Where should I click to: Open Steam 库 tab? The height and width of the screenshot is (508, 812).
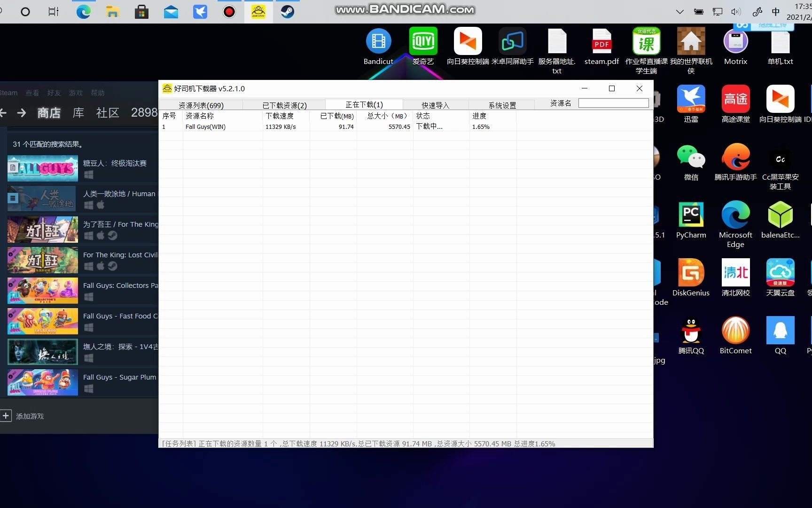click(x=78, y=113)
